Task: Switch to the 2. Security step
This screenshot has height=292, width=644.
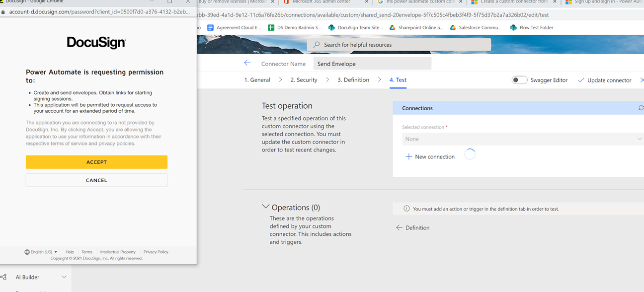Action: [x=304, y=79]
